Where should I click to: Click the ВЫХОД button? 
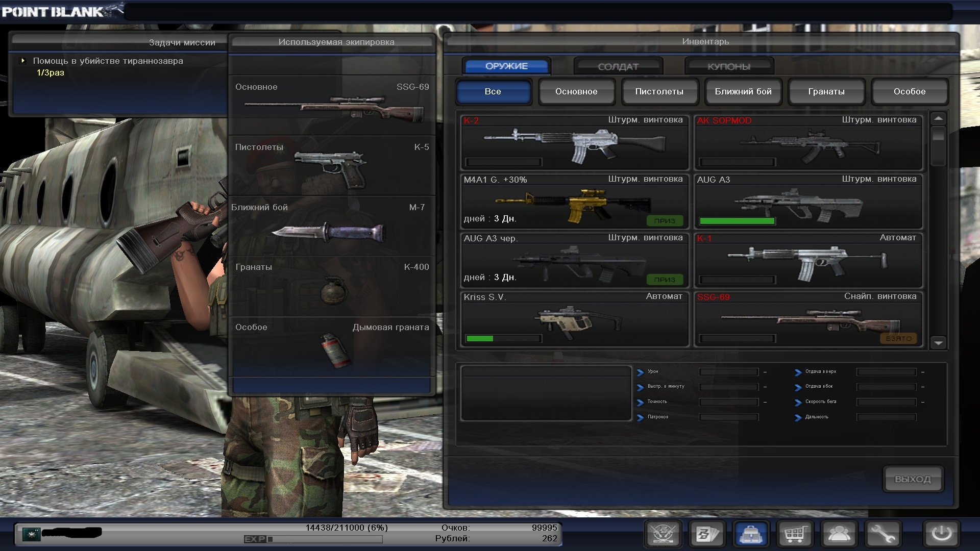[x=913, y=479]
